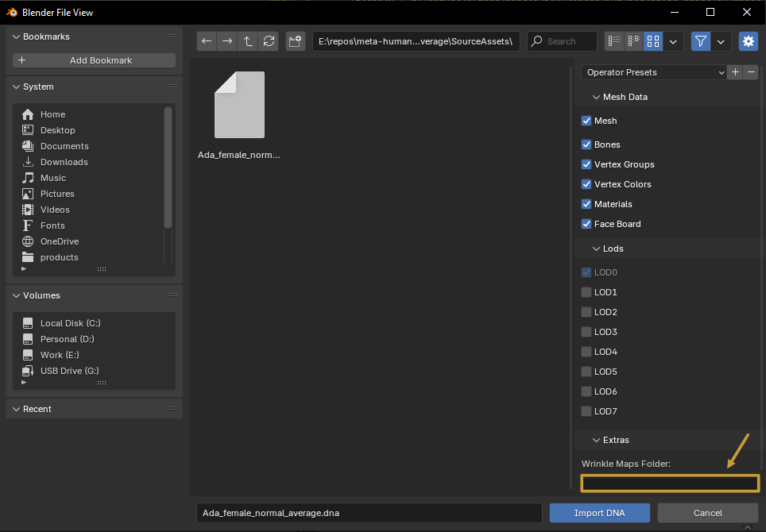
Task: Switch to vertical list display mode
Action: coord(614,41)
